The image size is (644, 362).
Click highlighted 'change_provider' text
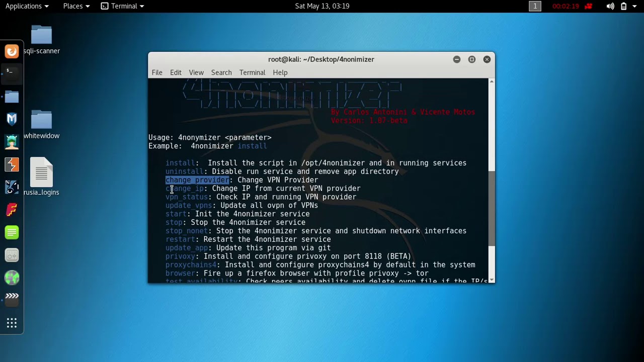(197, 180)
